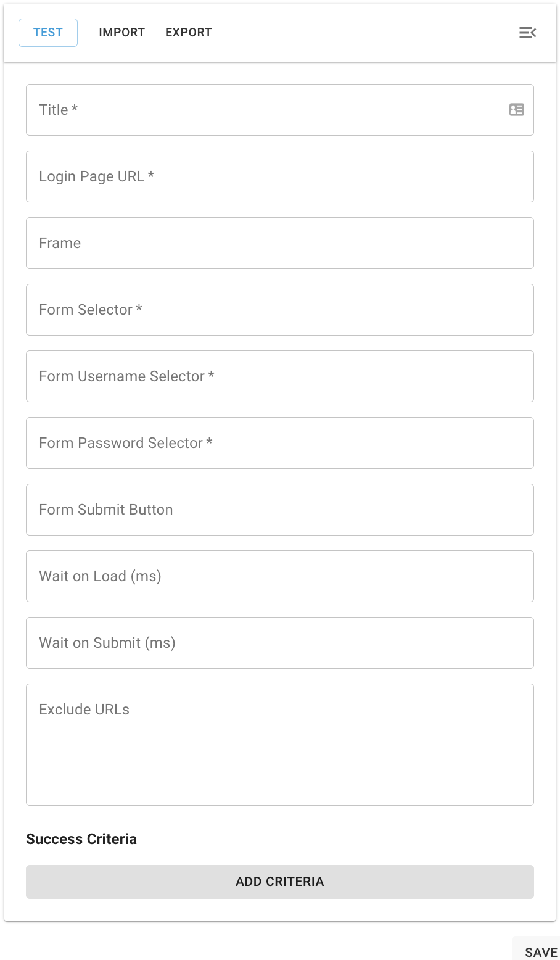Save the form with SAVE button

(540, 952)
